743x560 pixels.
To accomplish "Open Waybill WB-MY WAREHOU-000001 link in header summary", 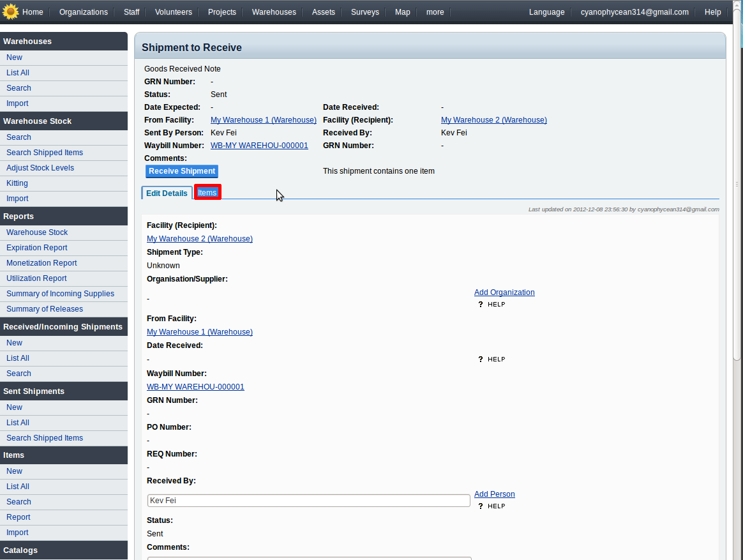I will [x=259, y=146].
